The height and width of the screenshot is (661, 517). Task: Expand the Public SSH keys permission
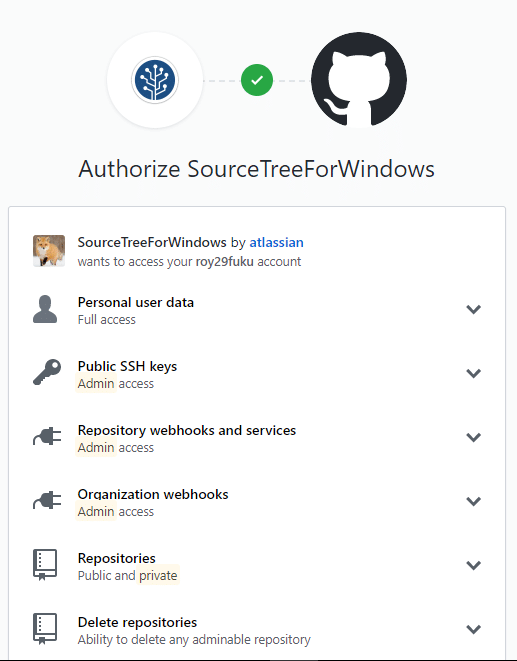[x=474, y=373]
